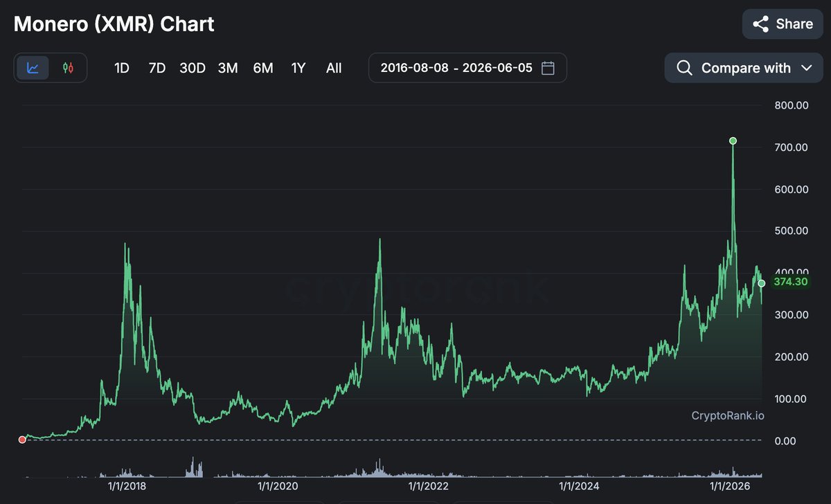The width and height of the screenshot is (831, 504).
Task: Click the 1/1/2026 x-axis label
Action: tap(729, 487)
